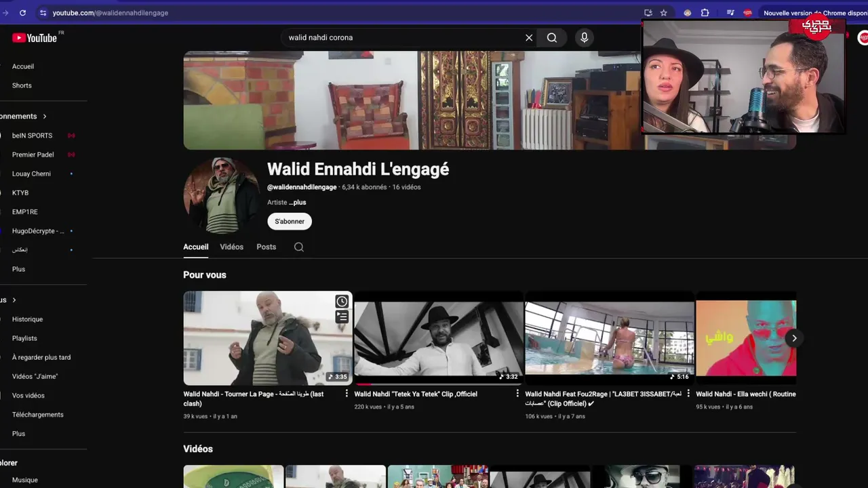The height and width of the screenshot is (488, 868).
Task: Reload the page with the refresh icon
Action: [22, 13]
